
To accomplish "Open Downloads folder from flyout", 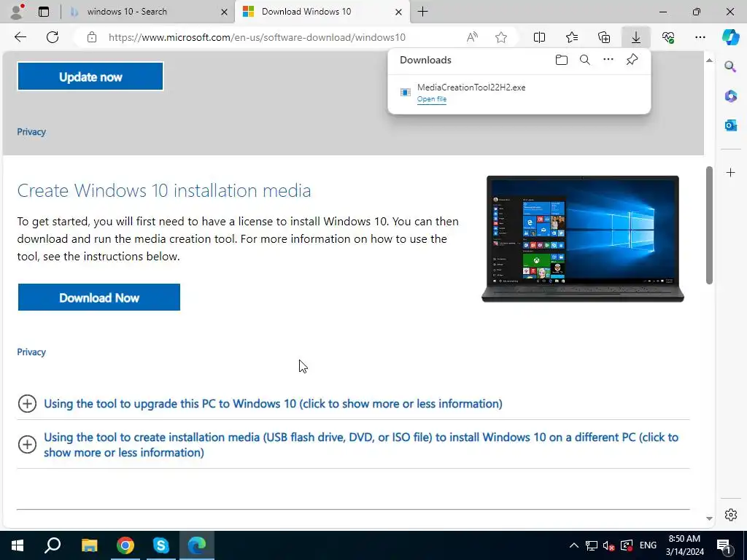I will 562,60.
